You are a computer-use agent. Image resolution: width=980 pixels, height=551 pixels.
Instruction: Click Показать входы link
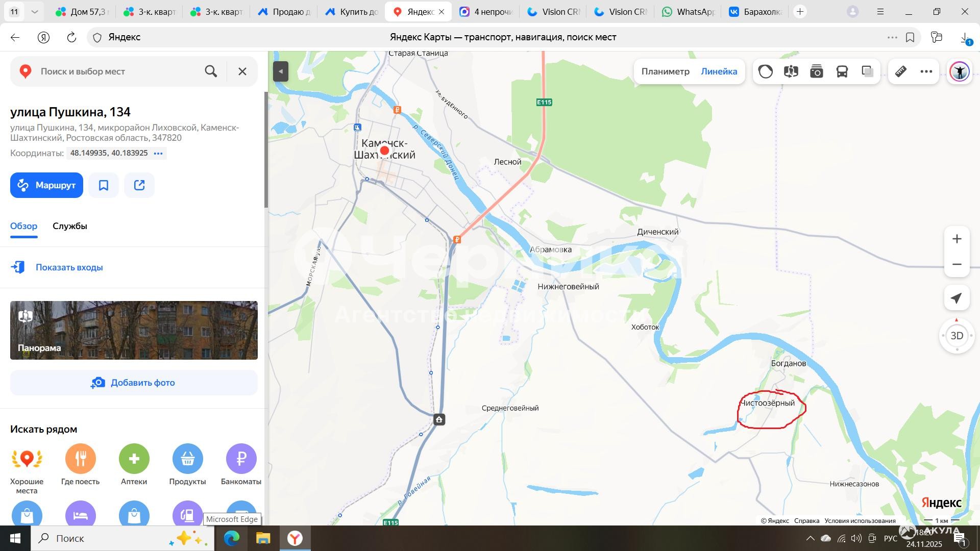pyautogui.click(x=69, y=267)
